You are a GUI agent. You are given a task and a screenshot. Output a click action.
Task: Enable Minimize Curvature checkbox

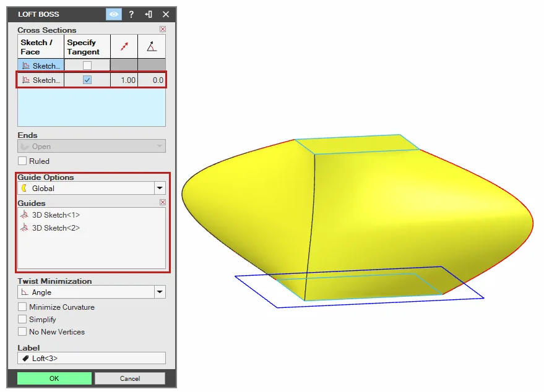[x=22, y=307]
